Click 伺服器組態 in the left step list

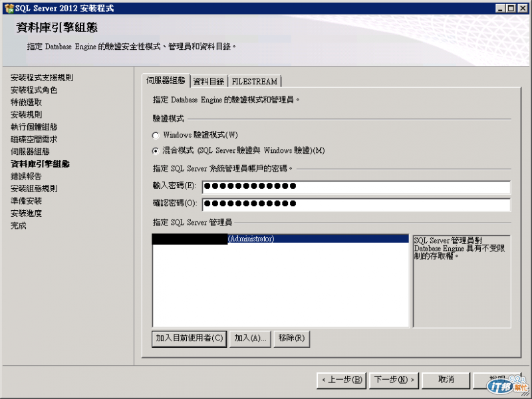[30, 152]
